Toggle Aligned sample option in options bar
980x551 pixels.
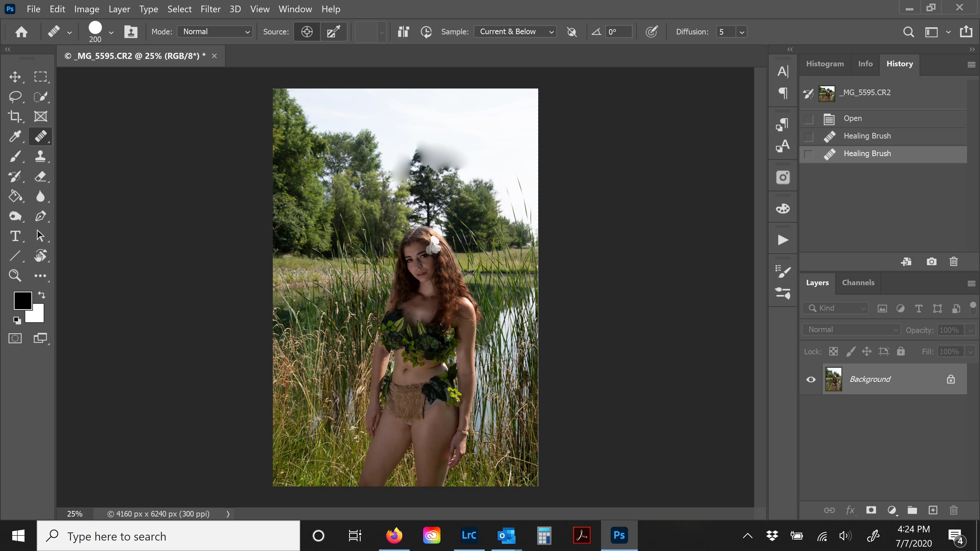403,32
